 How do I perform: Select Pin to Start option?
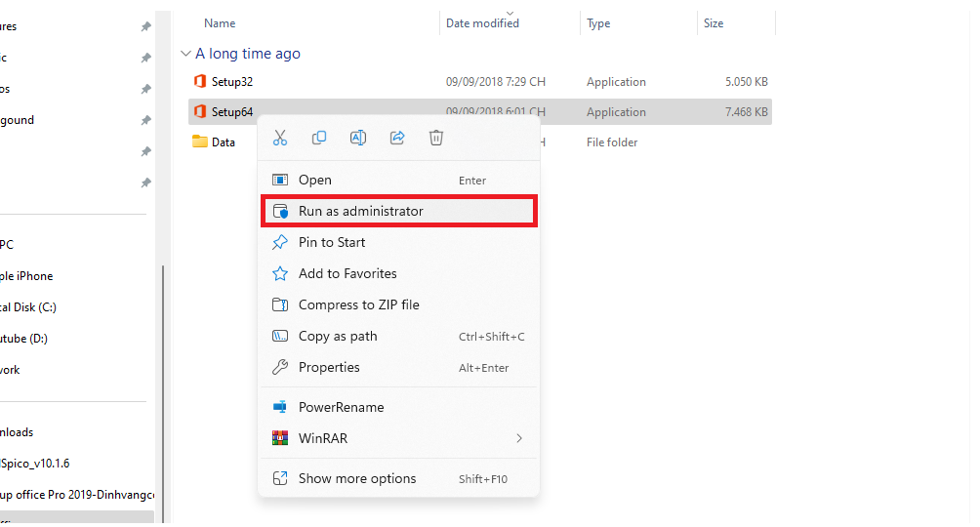tap(332, 243)
